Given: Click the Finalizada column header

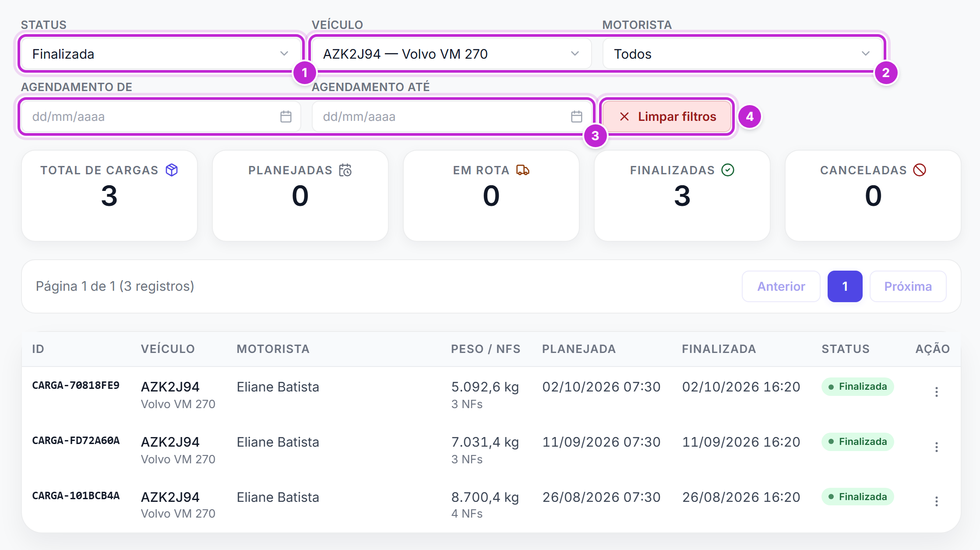Looking at the screenshot, I should click(x=719, y=349).
